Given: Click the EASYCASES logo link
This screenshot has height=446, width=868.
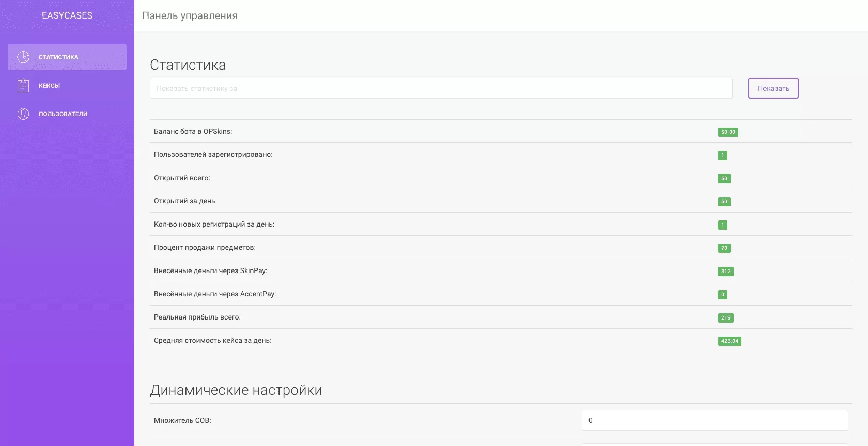Looking at the screenshot, I should pos(67,15).
